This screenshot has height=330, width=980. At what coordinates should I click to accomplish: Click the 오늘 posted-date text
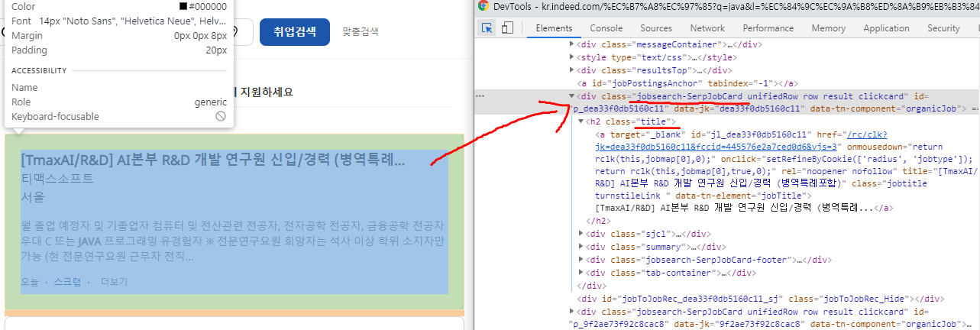click(30, 282)
